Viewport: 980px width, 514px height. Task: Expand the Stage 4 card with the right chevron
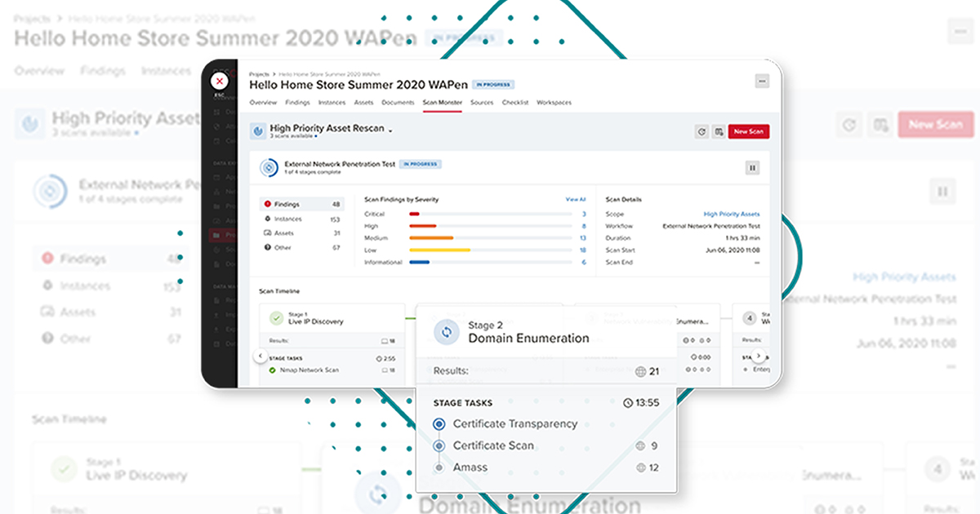pos(758,355)
